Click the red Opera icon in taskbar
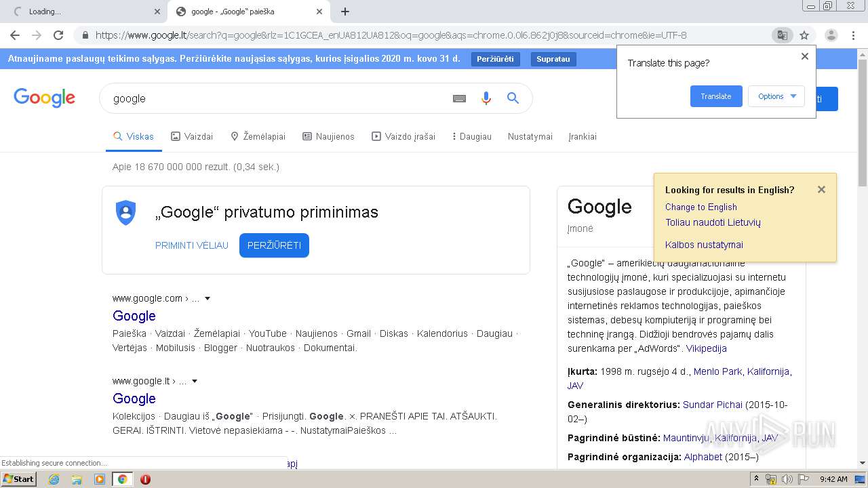Viewport: 868px width, 488px height. (145, 479)
